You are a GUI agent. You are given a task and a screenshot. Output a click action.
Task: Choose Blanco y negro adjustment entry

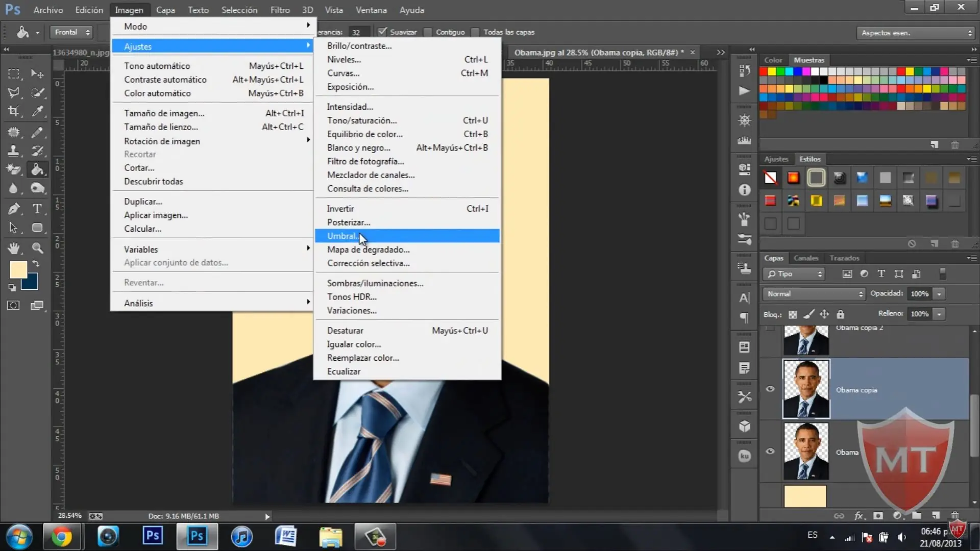[x=407, y=147]
